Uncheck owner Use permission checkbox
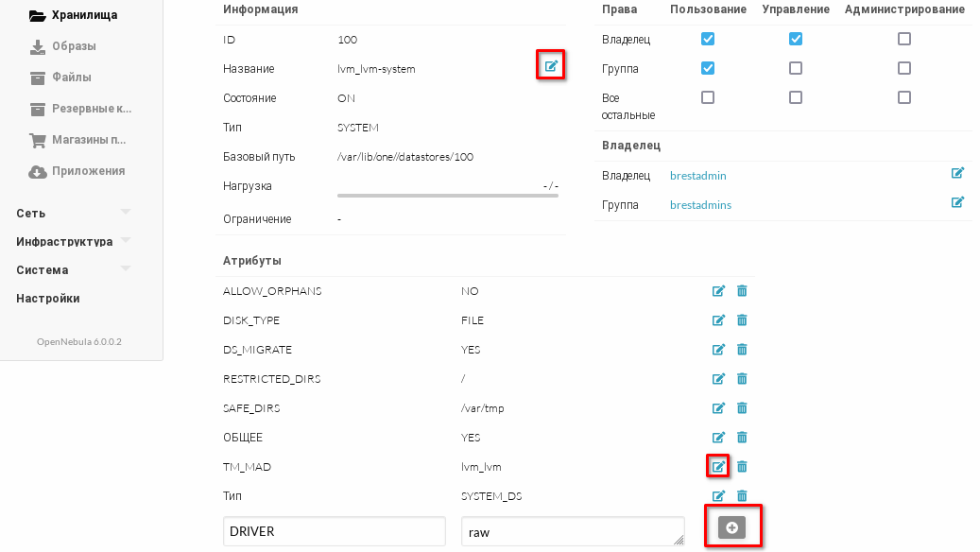The width and height of the screenshot is (980, 552). (x=708, y=40)
